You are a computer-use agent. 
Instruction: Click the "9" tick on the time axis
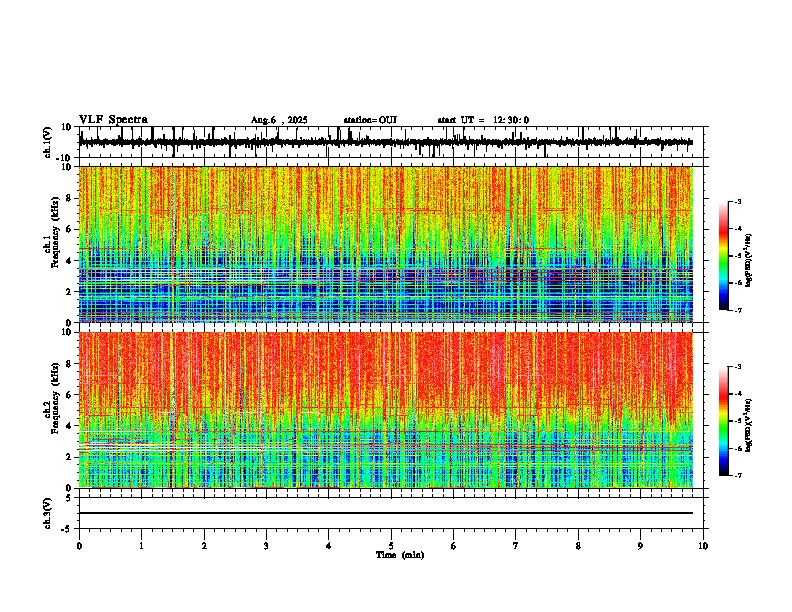pyautogui.click(x=640, y=546)
